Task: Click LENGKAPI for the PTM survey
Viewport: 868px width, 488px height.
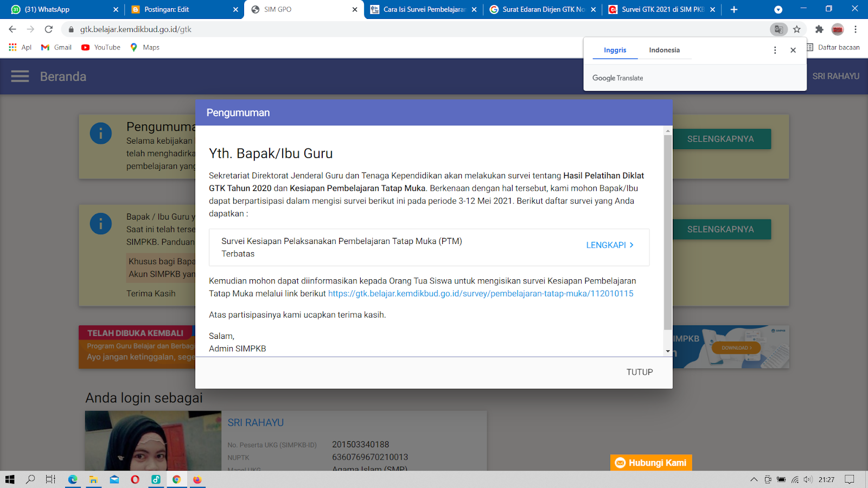Action: [610, 245]
